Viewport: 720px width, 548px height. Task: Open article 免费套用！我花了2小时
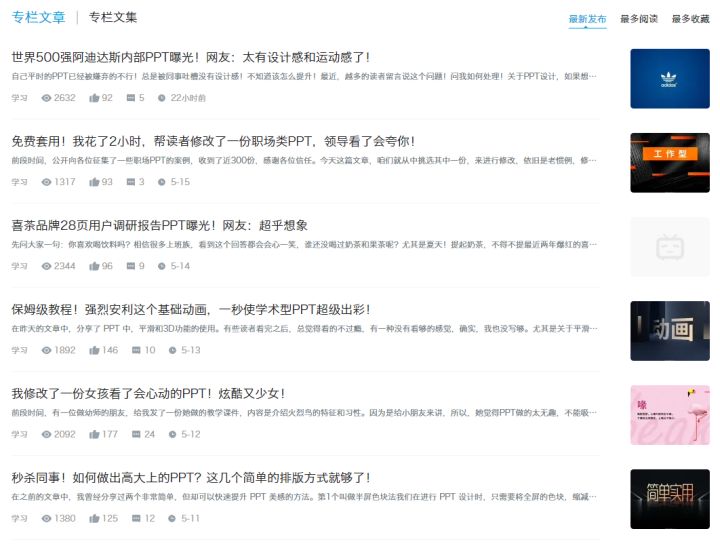click(213, 141)
